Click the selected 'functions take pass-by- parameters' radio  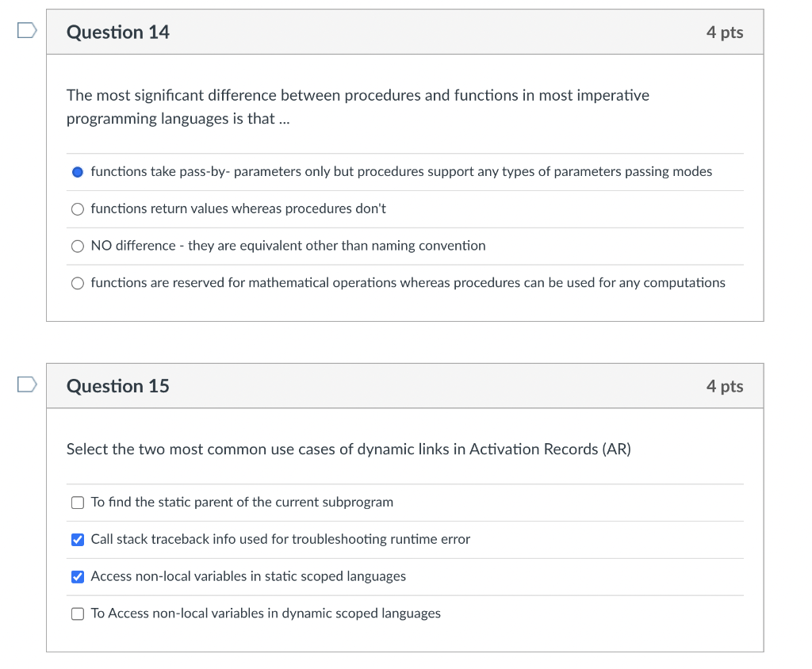pos(78,172)
